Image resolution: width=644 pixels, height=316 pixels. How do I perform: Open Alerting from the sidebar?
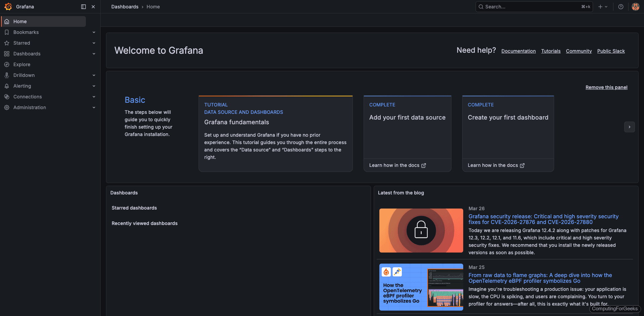22,86
